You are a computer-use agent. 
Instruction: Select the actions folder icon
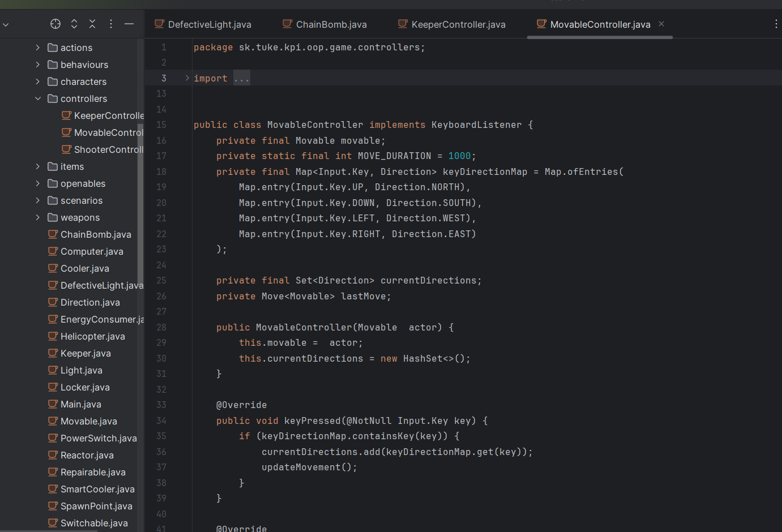(x=53, y=48)
